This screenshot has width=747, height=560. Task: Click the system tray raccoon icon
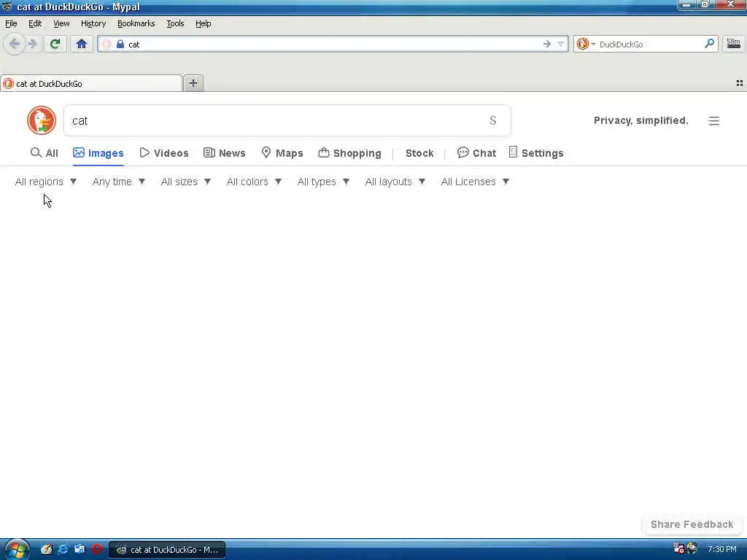[692, 548]
